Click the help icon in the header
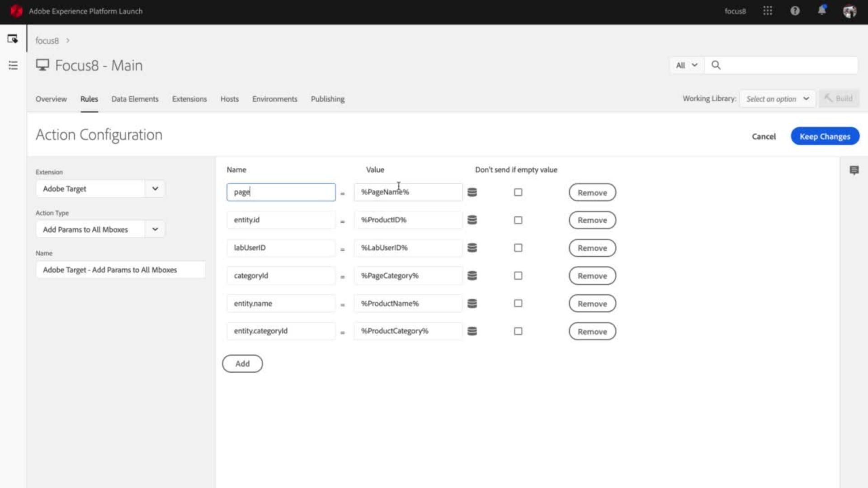868x488 pixels. coord(795,11)
